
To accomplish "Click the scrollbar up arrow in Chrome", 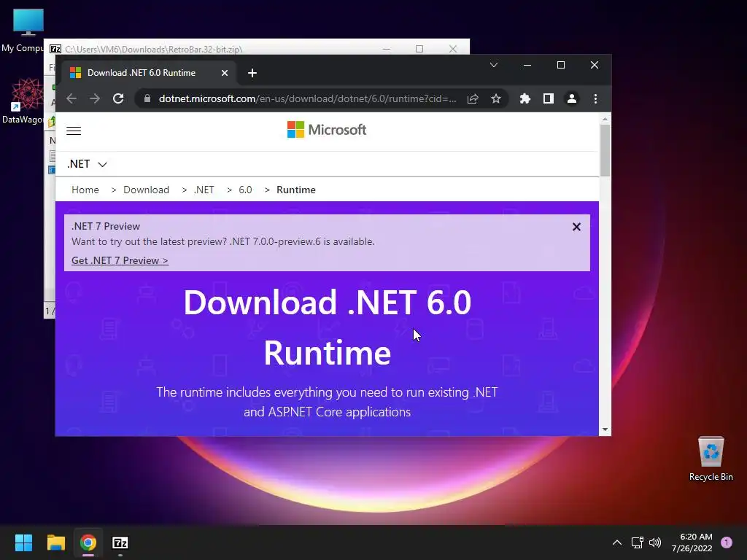I will click(605, 119).
